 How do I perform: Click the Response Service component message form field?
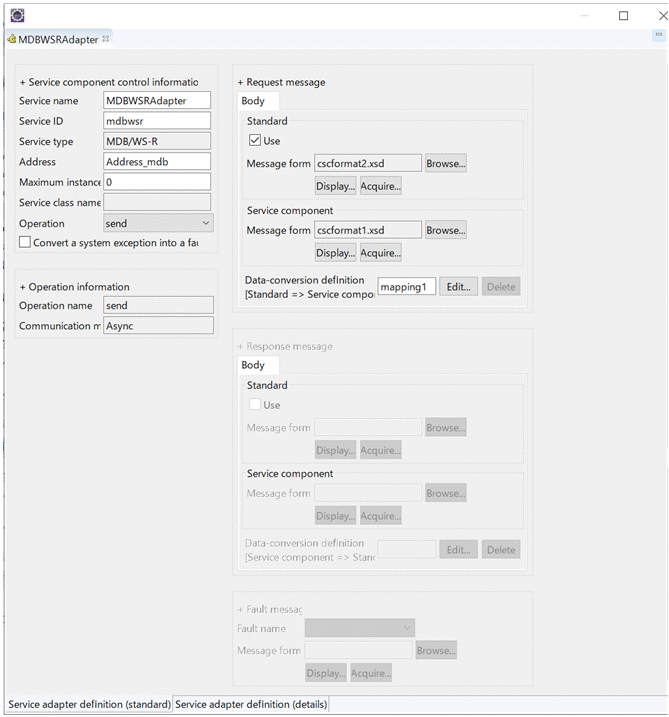click(368, 493)
